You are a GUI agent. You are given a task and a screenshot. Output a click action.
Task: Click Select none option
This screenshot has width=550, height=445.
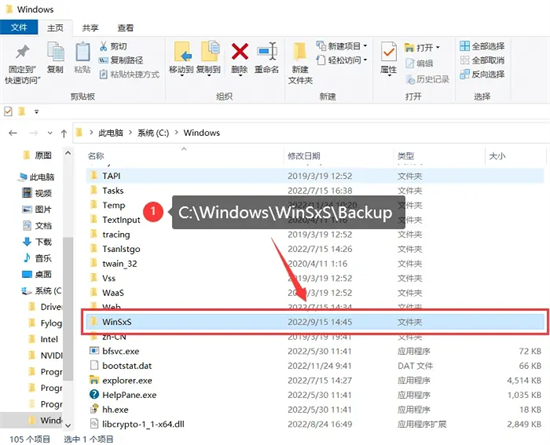click(482, 60)
